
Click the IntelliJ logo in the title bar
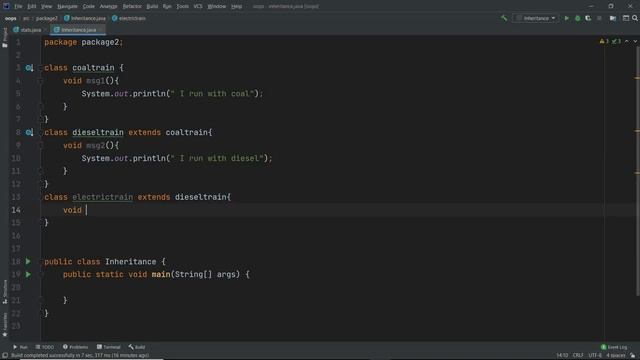click(x=6, y=6)
